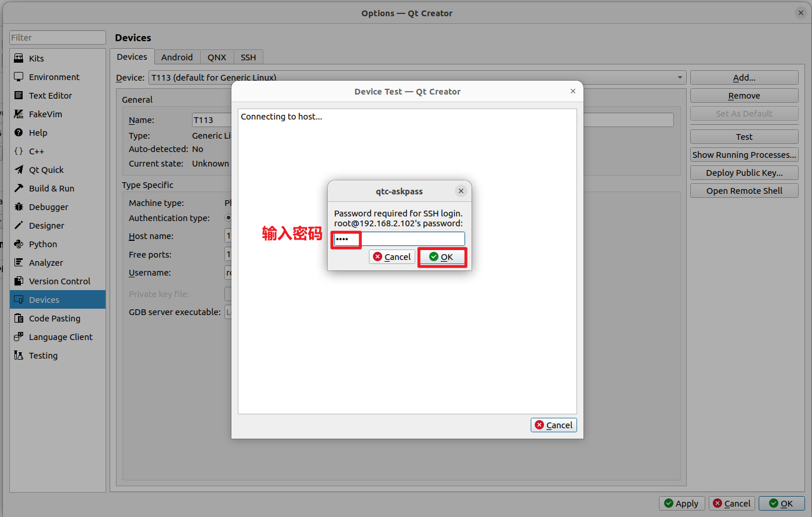812x517 pixels.
Task: Open the Version Control icon
Action: pos(19,281)
